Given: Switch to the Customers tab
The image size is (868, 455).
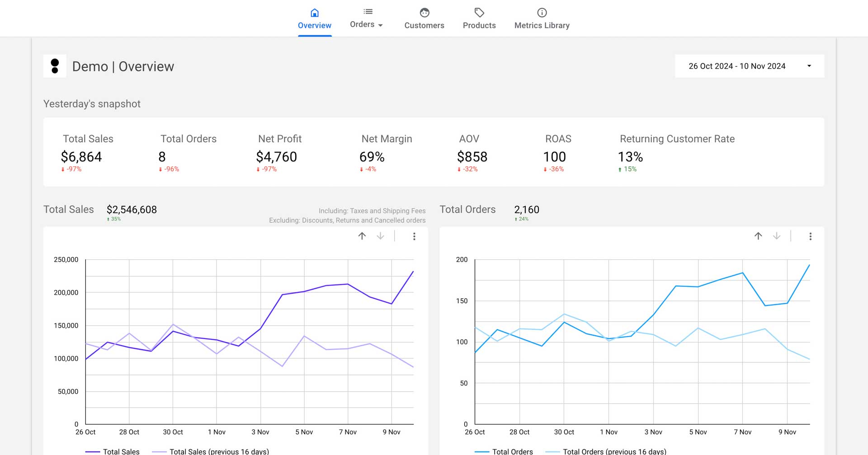Looking at the screenshot, I should coord(424,19).
